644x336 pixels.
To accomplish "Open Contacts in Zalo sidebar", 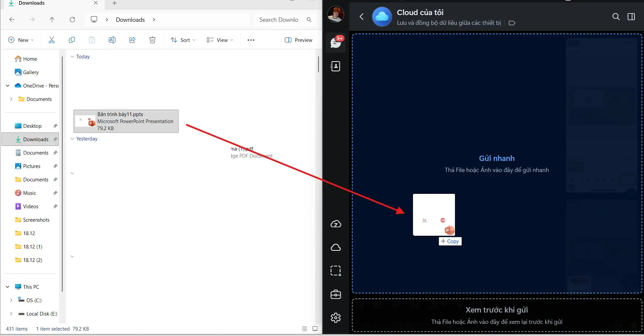I will click(336, 66).
